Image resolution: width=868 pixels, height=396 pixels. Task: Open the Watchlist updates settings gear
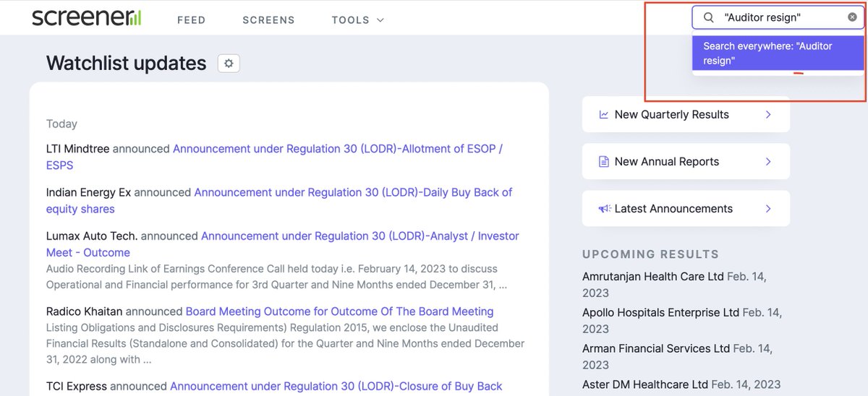pyautogui.click(x=229, y=63)
